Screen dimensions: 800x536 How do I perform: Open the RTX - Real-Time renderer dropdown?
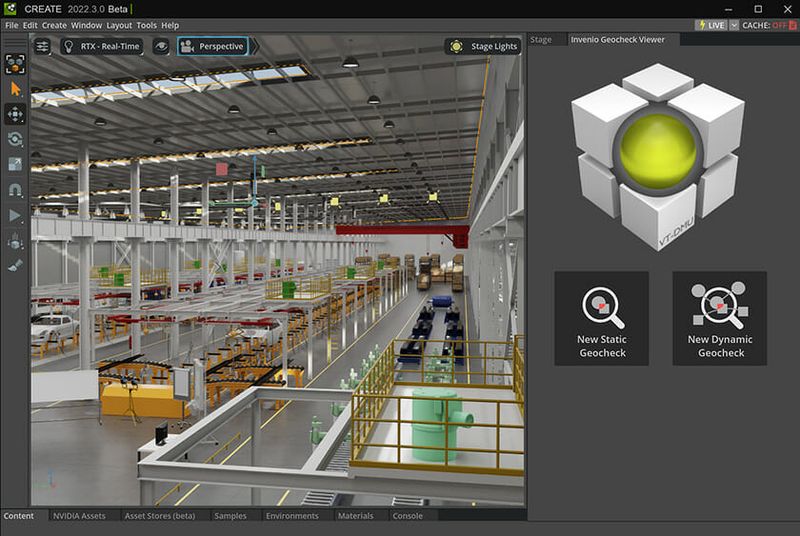coord(102,46)
